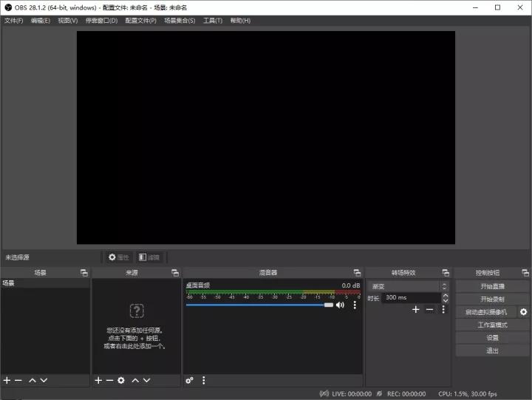Click the 开始直播 button
Screen dimensions: 532x400
point(491,286)
